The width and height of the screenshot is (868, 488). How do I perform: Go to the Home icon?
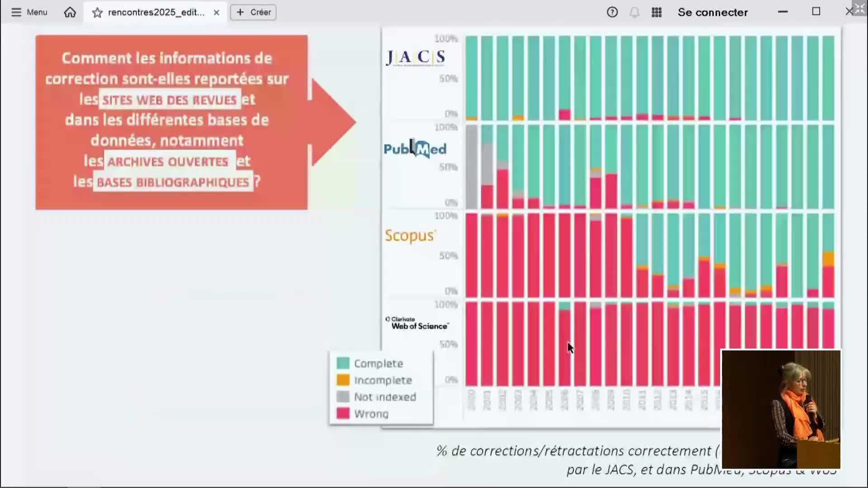tap(70, 12)
